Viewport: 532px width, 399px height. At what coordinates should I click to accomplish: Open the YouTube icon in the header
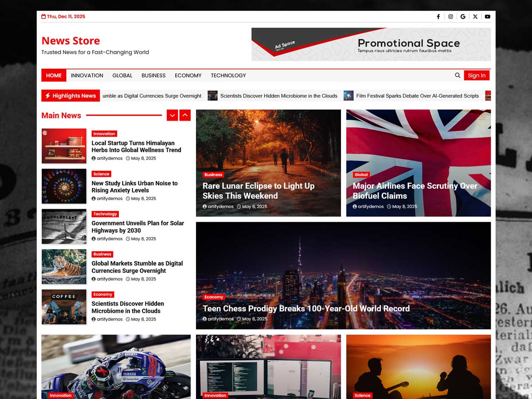[x=488, y=16]
